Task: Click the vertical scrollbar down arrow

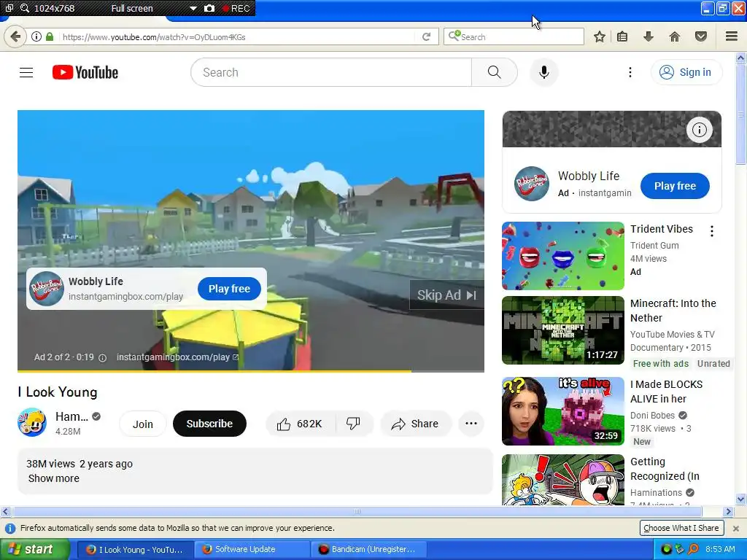Action: (741, 499)
